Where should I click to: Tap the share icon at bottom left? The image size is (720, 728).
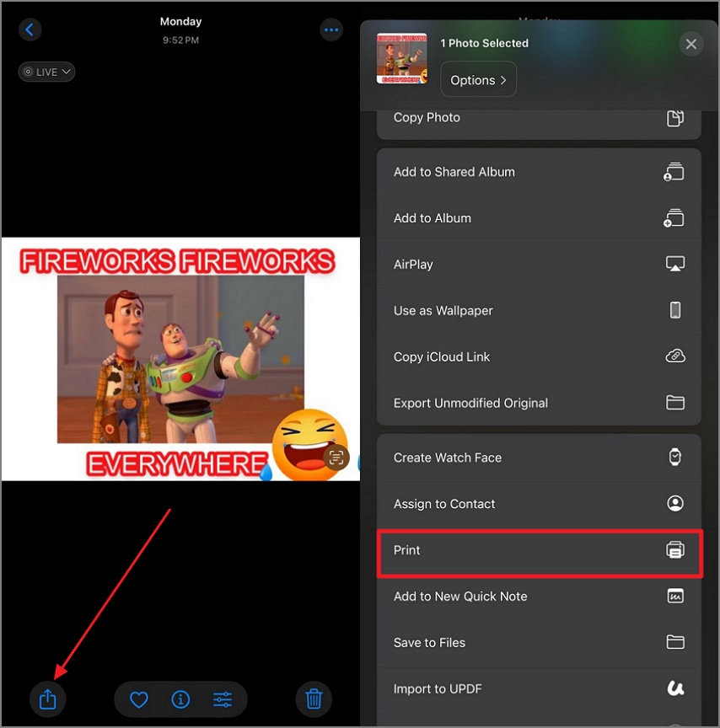pyautogui.click(x=47, y=699)
